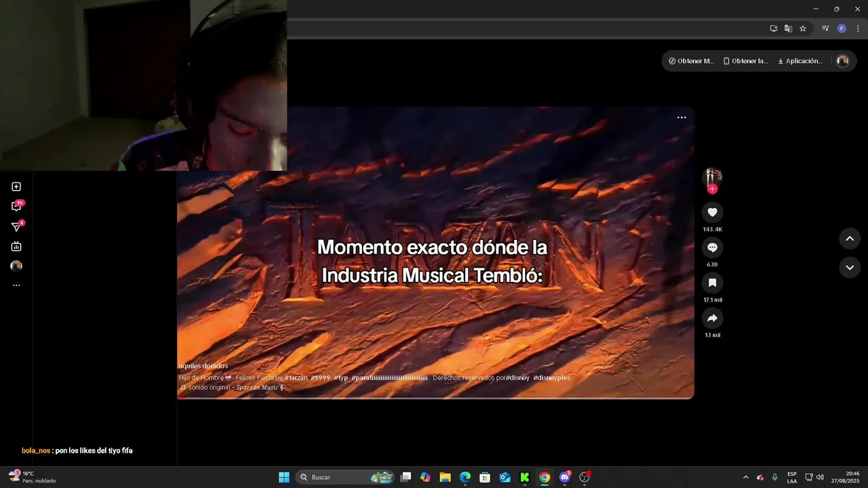Click the install app icon in address bar
Screen dimensions: 868x488
[x=774, y=28]
